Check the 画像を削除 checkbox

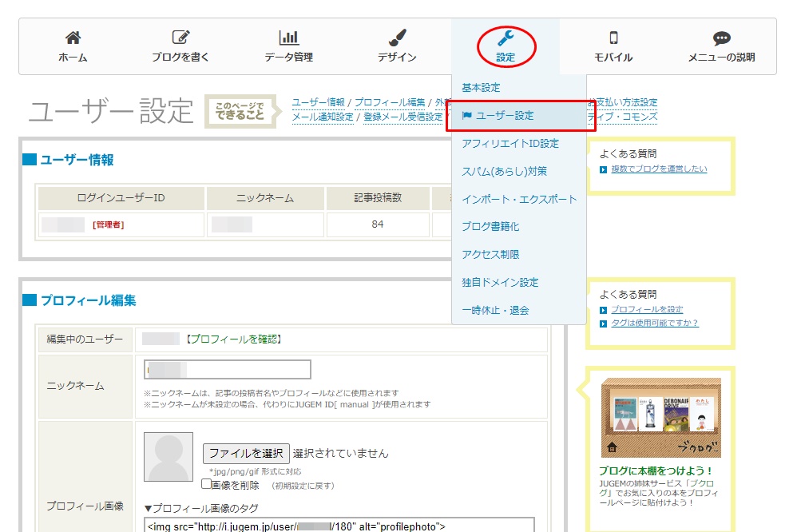(x=206, y=484)
